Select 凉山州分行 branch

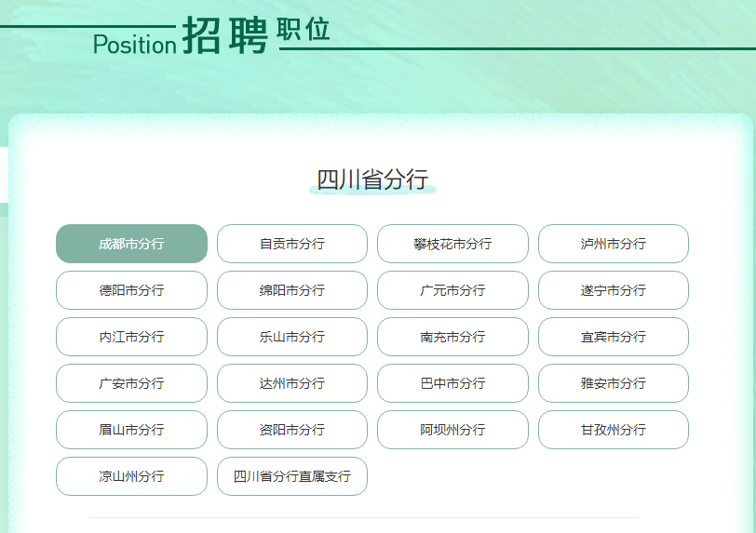coord(131,476)
